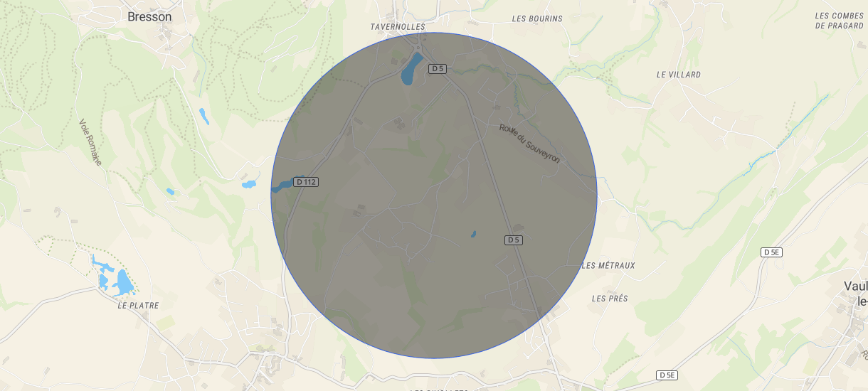Select the Le Platre label
This screenshot has height=391, width=868.
138,306
